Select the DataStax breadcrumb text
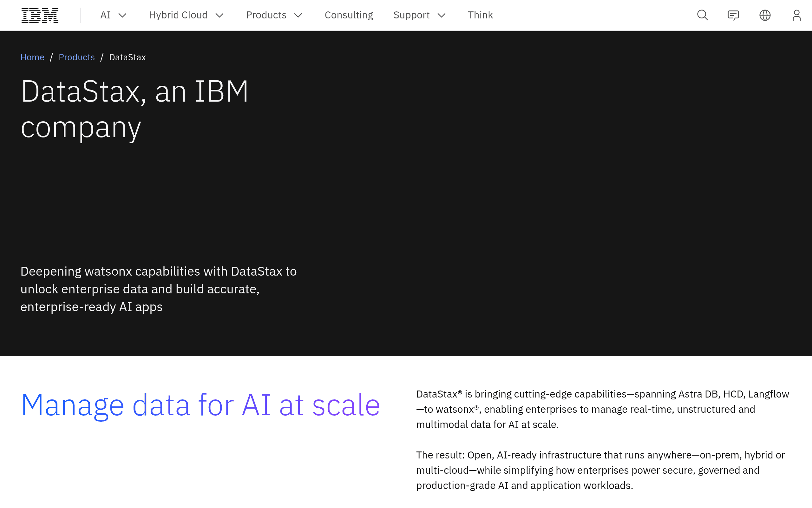 [x=127, y=57]
